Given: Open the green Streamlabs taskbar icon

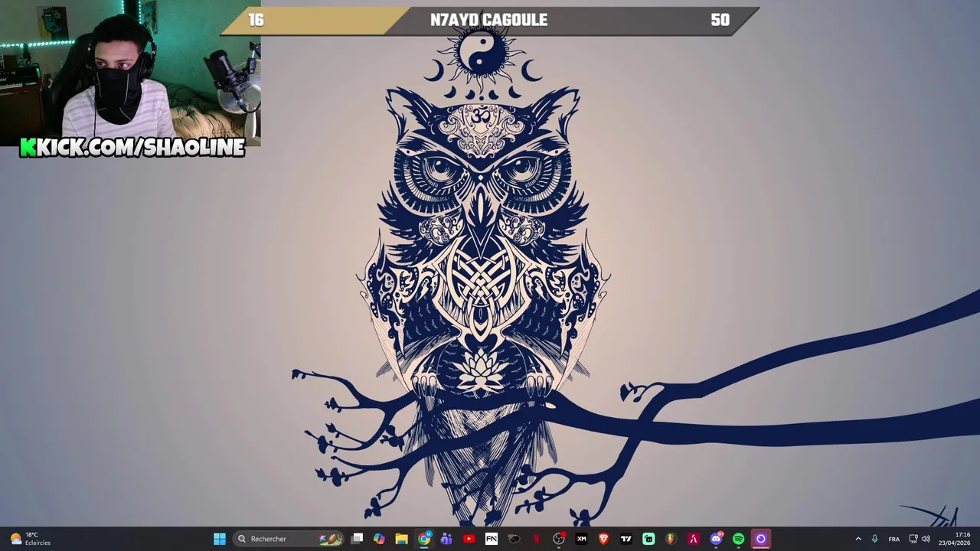Looking at the screenshot, I should pos(648,539).
